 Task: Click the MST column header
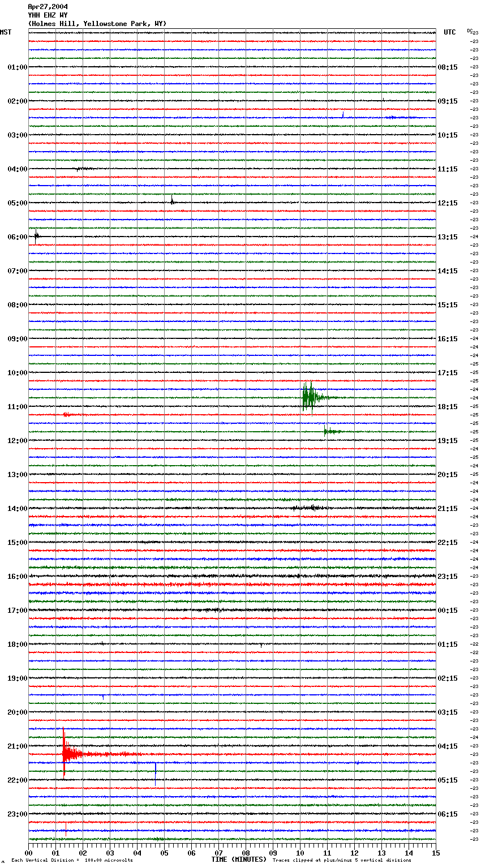tap(6, 32)
